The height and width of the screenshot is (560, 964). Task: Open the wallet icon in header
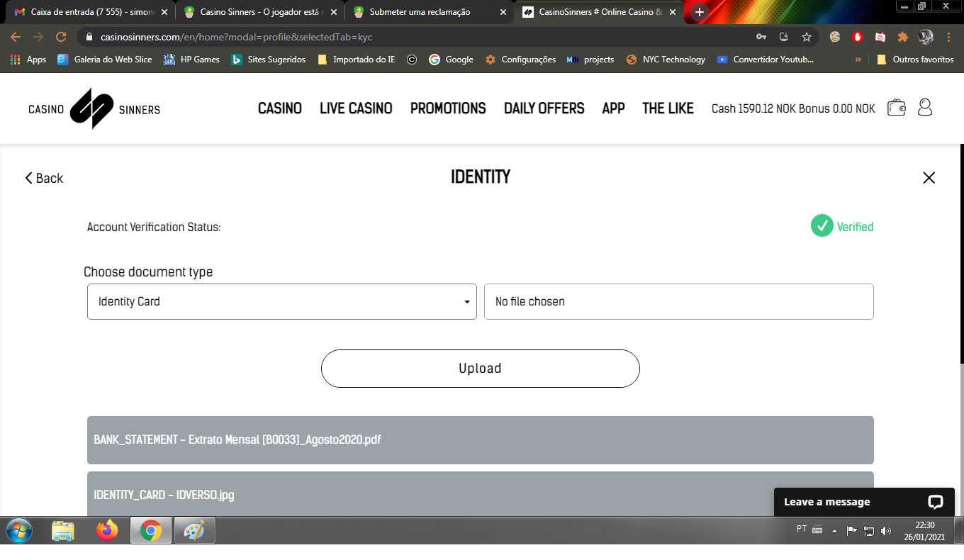[x=897, y=108]
